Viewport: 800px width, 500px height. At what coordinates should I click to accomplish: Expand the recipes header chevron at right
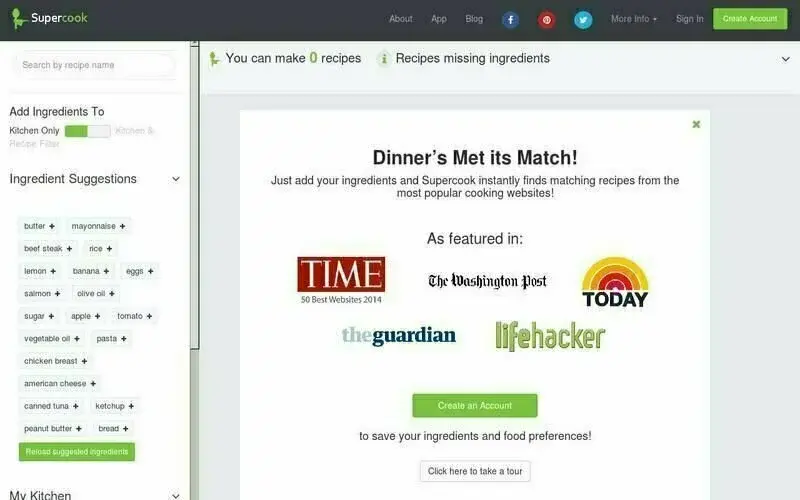[785, 59]
